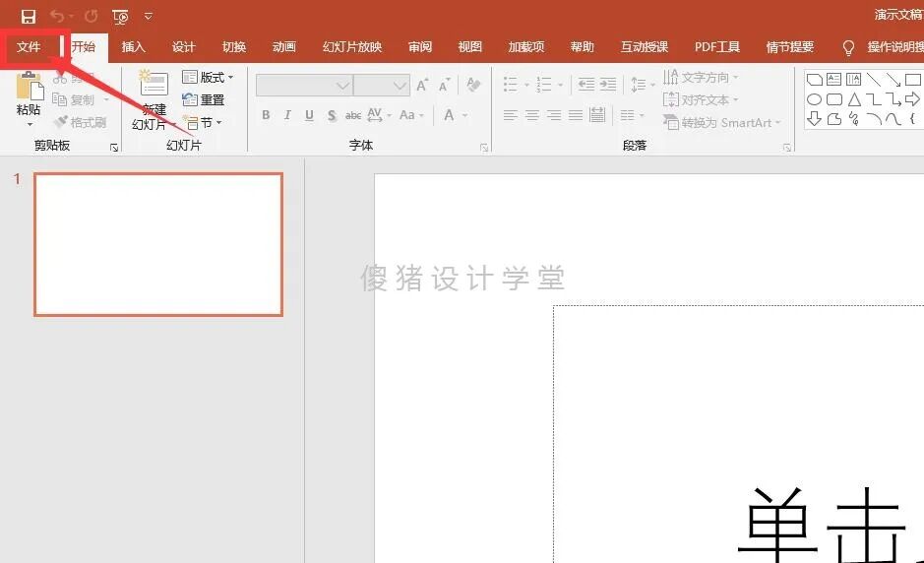Toggle text Shadow (S) formatting
The image size is (924, 563).
pyautogui.click(x=333, y=115)
